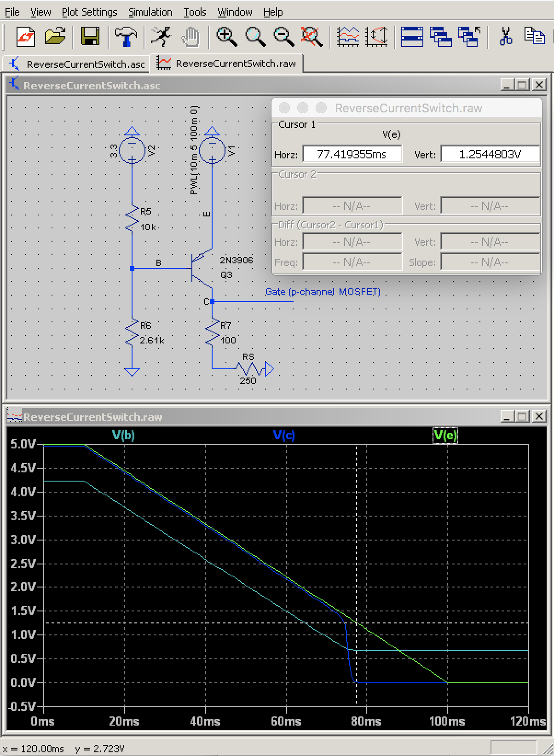Select transistor Q3 2N3906
The image size is (554, 756).
(x=201, y=268)
